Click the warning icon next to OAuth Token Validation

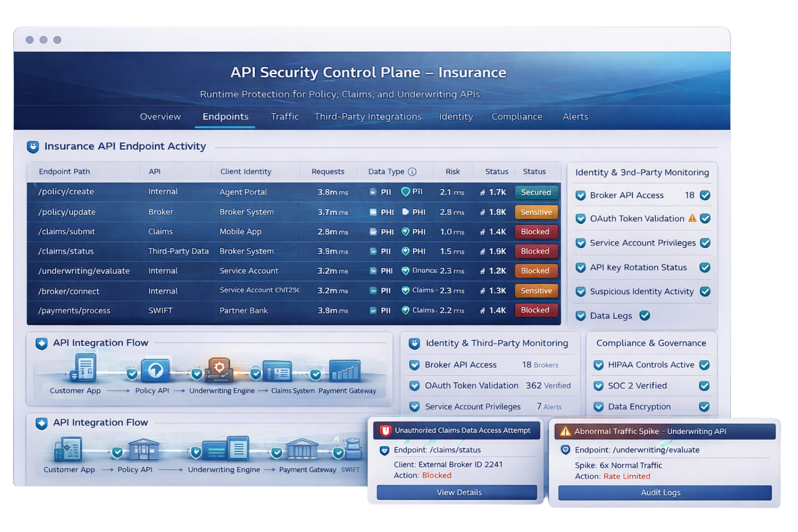click(x=691, y=219)
